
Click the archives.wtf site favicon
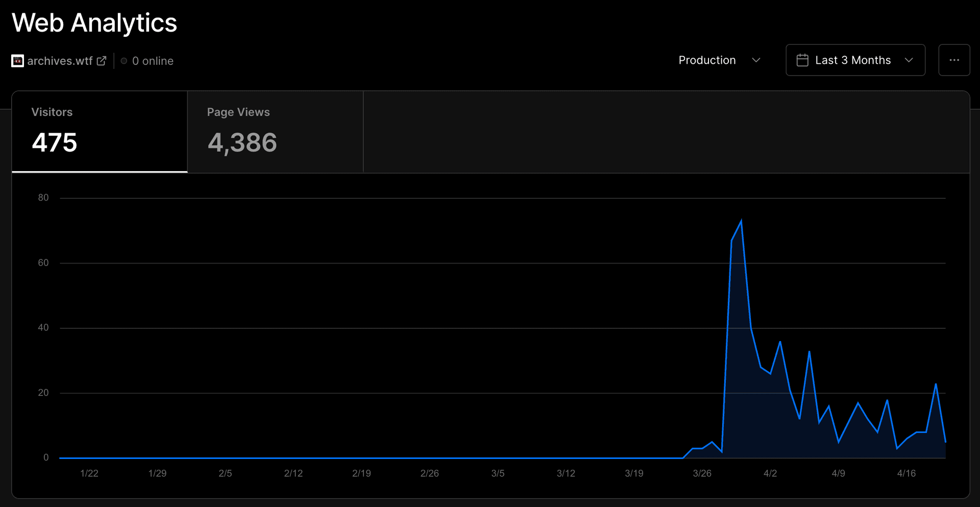pyautogui.click(x=17, y=61)
